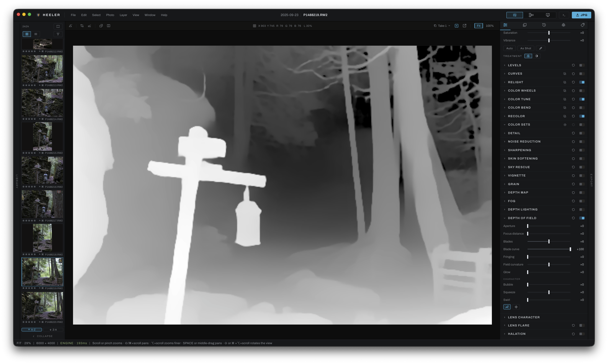This screenshot has width=608, height=364.
Task: Open the tag metadata tab
Action: (582, 25)
